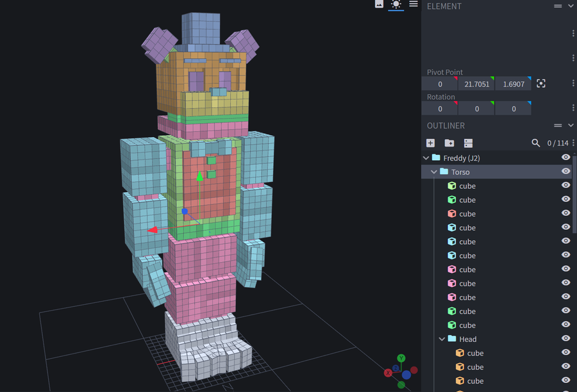
Task: Hide the lime cube, first under Torso
Action: [565, 185]
